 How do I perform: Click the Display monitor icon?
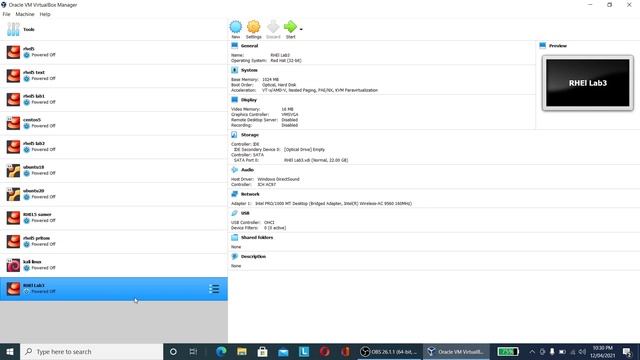[234, 99]
